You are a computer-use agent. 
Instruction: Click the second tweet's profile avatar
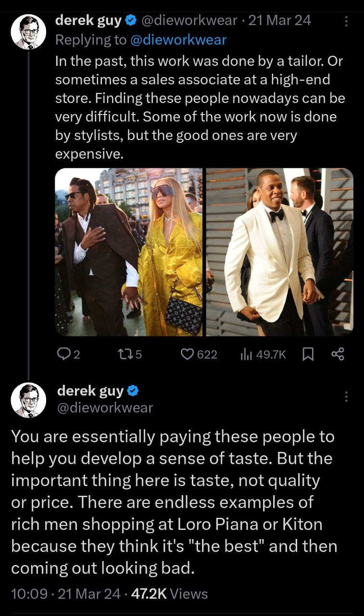(x=28, y=400)
